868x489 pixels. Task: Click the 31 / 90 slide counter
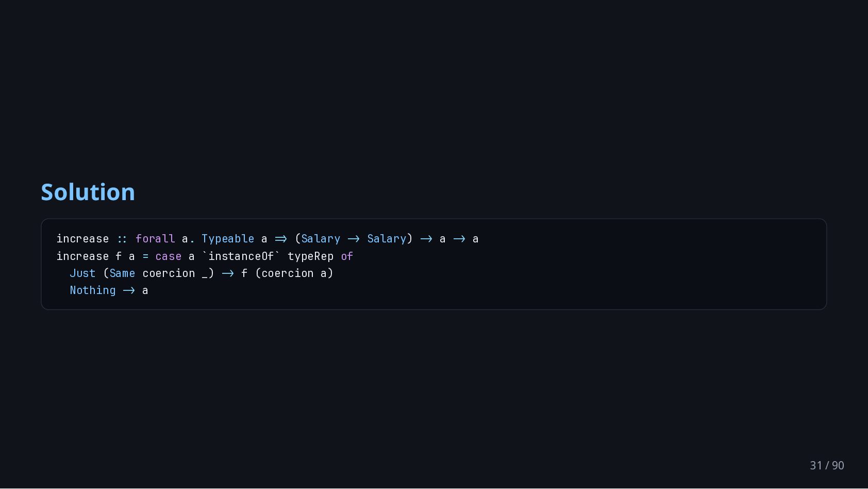pyautogui.click(x=827, y=465)
